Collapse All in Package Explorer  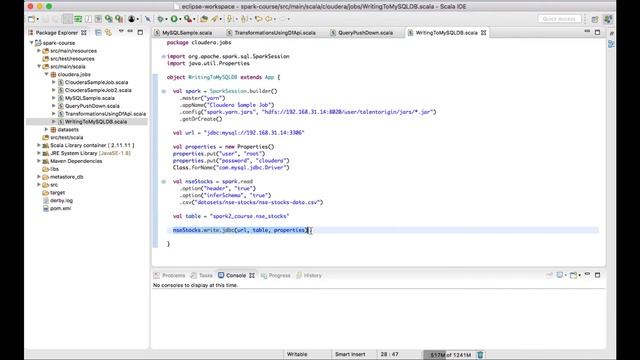point(98,32)
